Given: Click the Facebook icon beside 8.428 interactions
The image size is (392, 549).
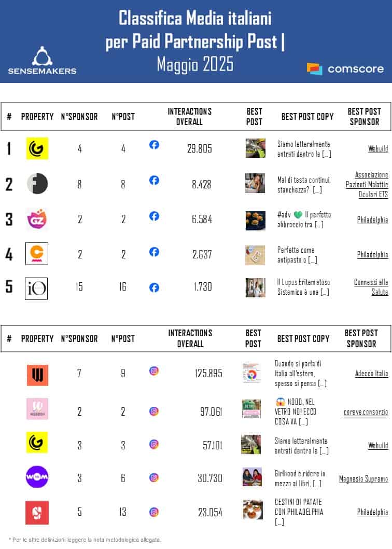Looking at the screenshot, I should point(154,180).
